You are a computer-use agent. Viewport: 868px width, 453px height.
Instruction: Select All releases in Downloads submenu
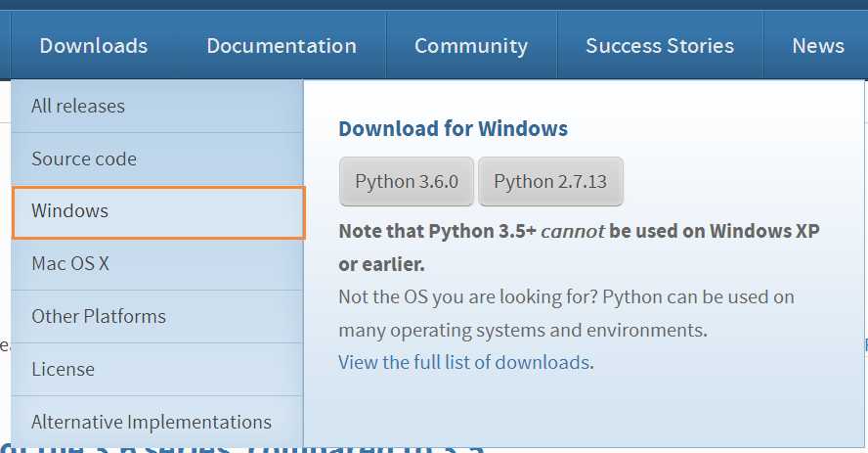coord(157,107)
